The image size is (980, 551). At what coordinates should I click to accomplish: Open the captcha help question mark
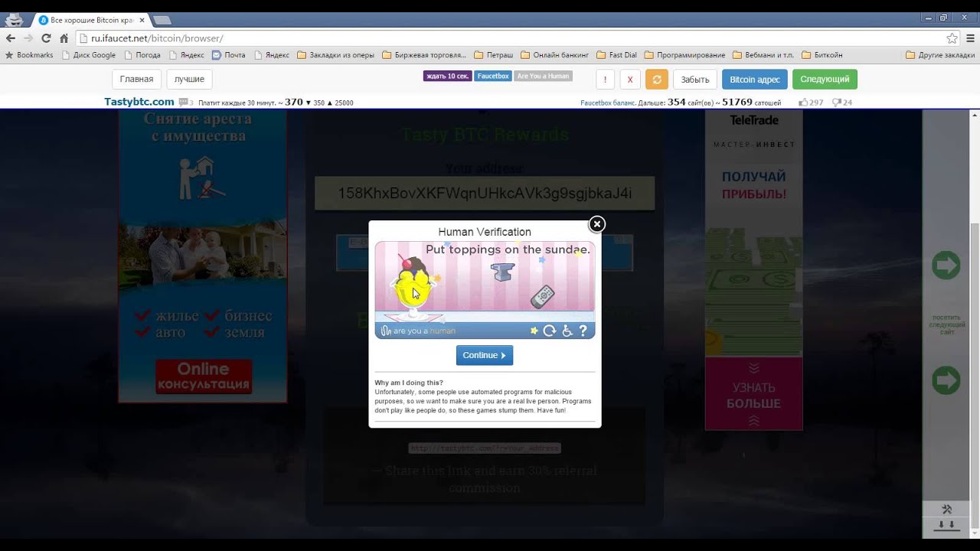coord(583,331)
